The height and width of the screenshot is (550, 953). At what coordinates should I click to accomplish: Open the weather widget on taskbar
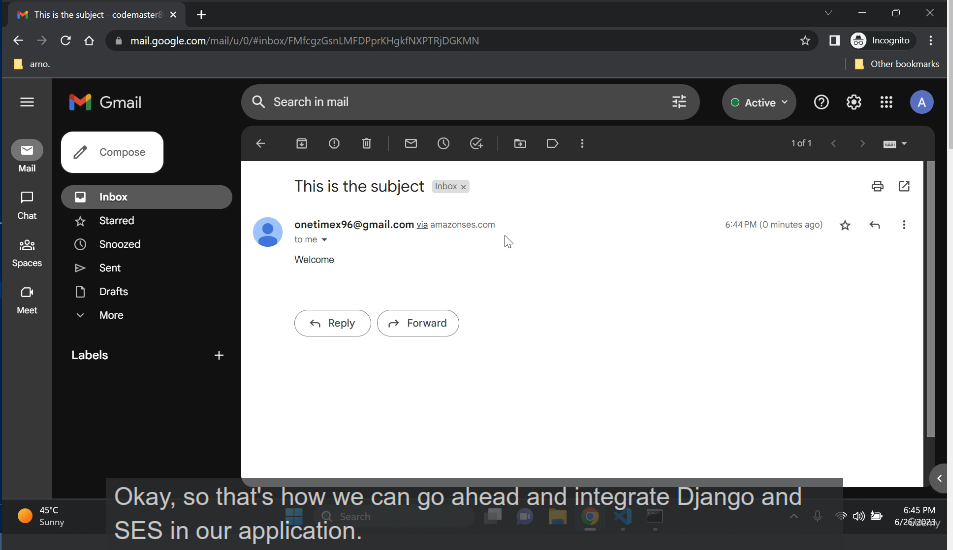pyautogui.click(x=41, y=516)
